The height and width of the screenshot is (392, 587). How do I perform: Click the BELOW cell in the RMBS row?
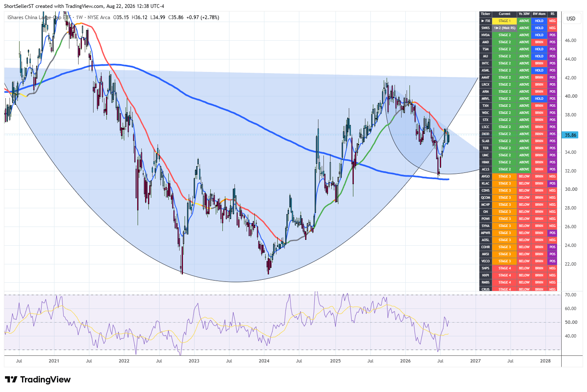click(524, 282)
